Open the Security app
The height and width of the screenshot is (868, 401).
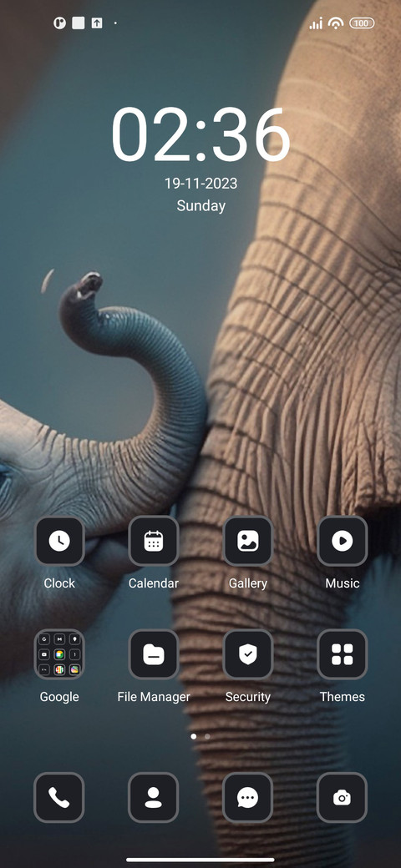247,654
